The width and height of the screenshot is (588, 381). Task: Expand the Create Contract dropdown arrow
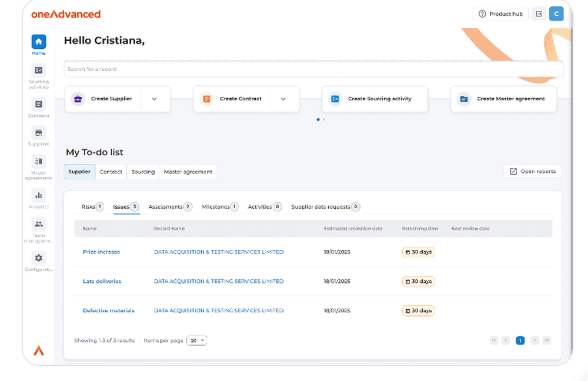coord(283,99)
